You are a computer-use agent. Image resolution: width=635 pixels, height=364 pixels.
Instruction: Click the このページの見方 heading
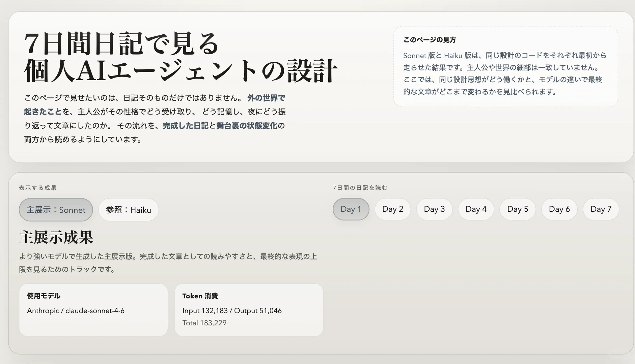tap(430, 40)
